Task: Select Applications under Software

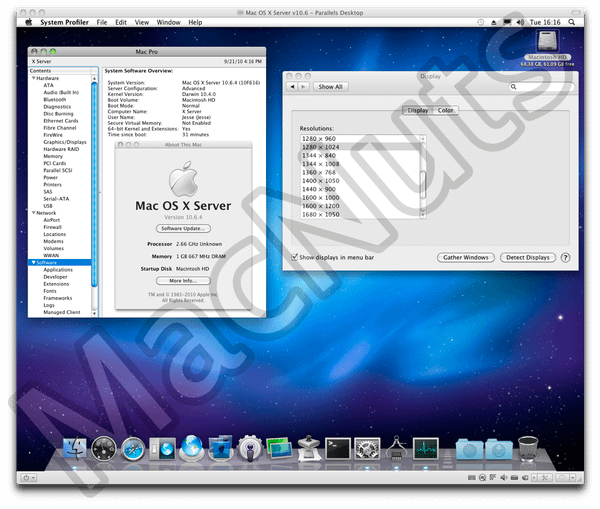Action: 58,270
